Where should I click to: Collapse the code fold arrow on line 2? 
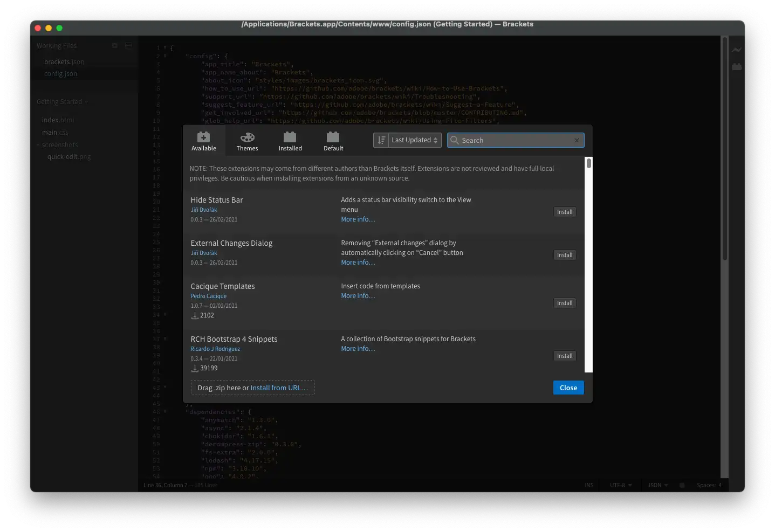click(165, 56)
